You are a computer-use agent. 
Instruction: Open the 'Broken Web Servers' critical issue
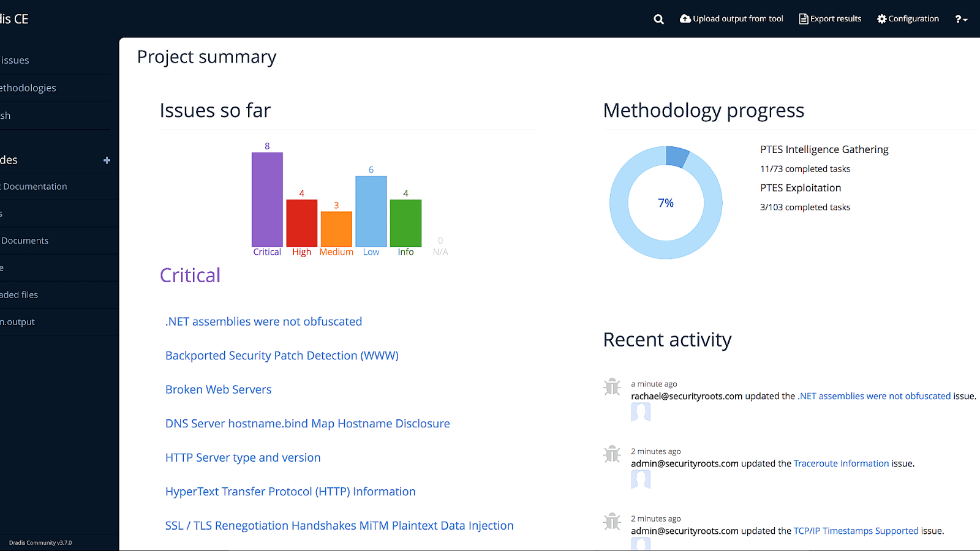tap(218, 389)
